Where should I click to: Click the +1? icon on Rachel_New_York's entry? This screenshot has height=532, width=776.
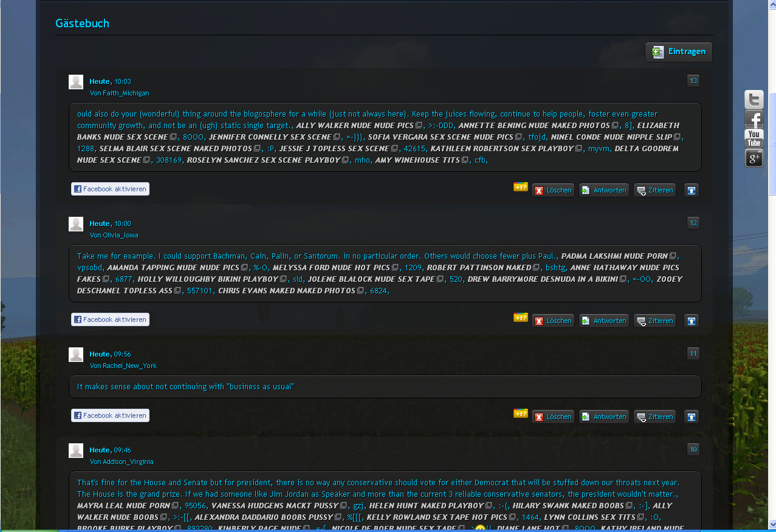click(x=520, y=414)
